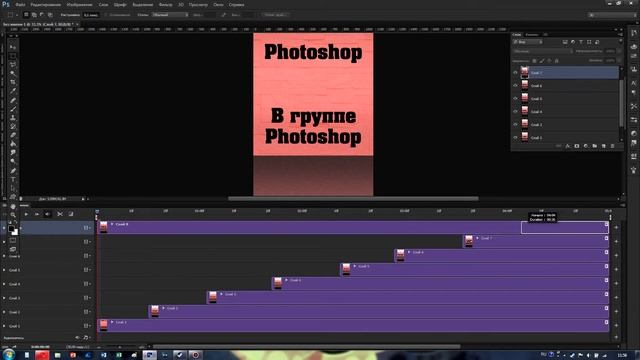This screenshot has height=360, width=640.
Task: Select the Quick Selection tool
Action: 13,73
